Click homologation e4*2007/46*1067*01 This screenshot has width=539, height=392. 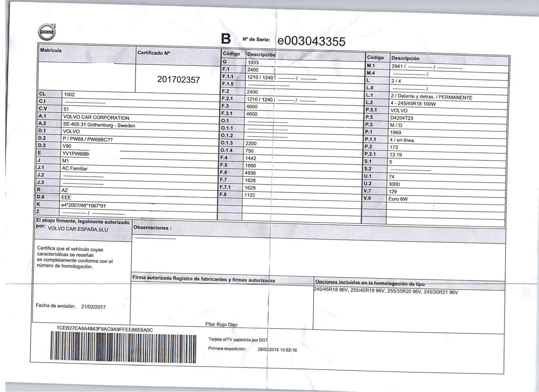point(84,206)
